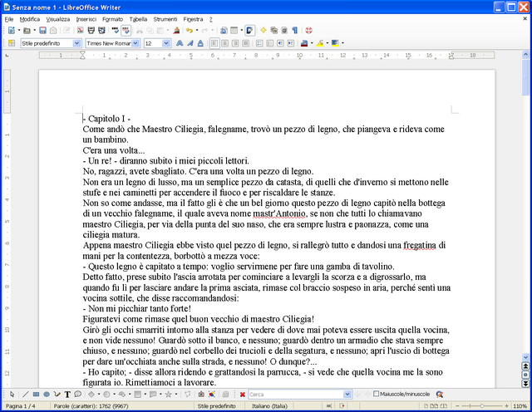Open the Times New Roman font dropdown
This screenshot has height=412, width=532.
(x=135, y=43)
